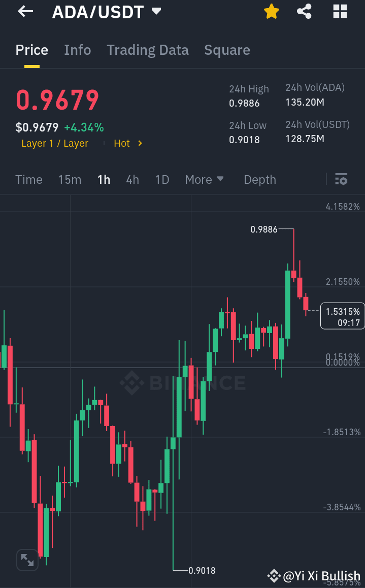Toggle the 1h candle interval
The width and height of the screenshot is (365, 588).
click(104, 179)
